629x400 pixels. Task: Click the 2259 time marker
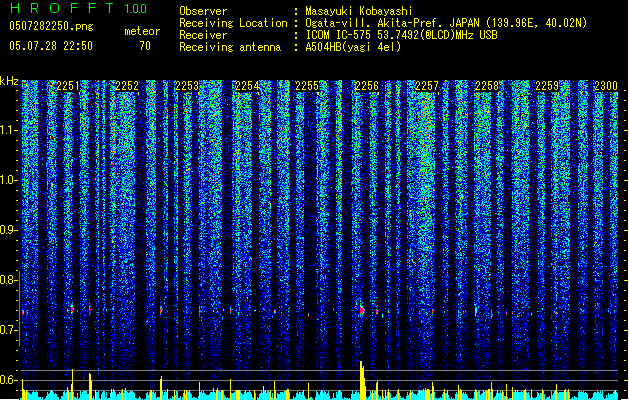(547, 85)
